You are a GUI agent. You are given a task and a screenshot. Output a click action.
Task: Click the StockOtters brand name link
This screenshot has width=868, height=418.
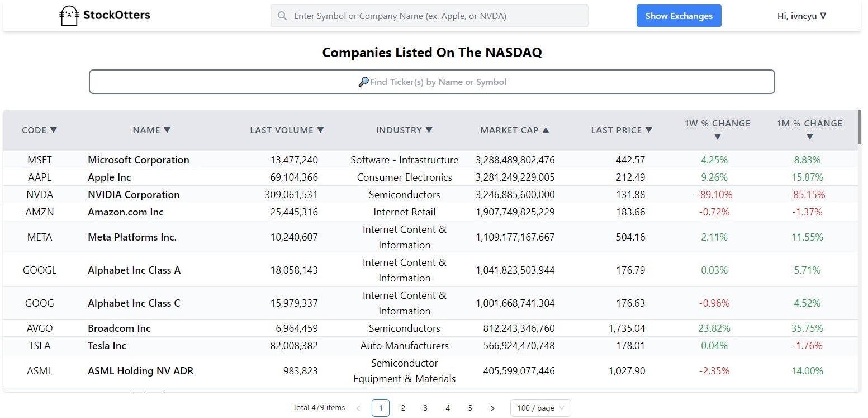click(117, 15)
